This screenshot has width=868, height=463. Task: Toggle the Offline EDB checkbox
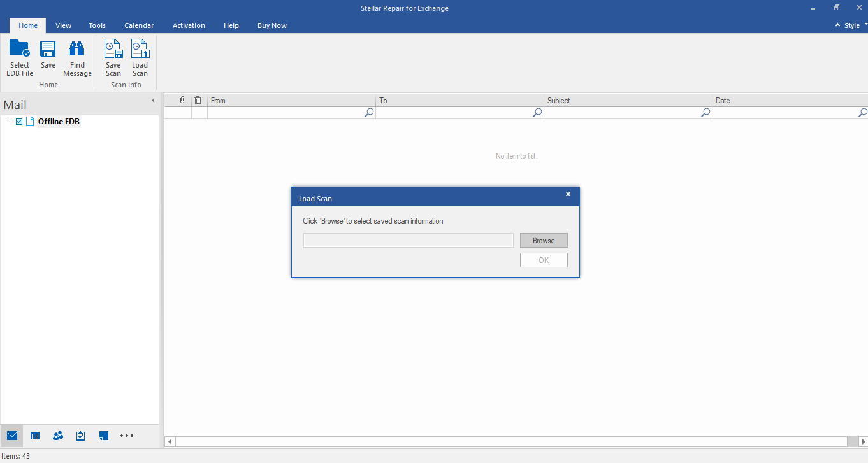[x=19, y=122]
